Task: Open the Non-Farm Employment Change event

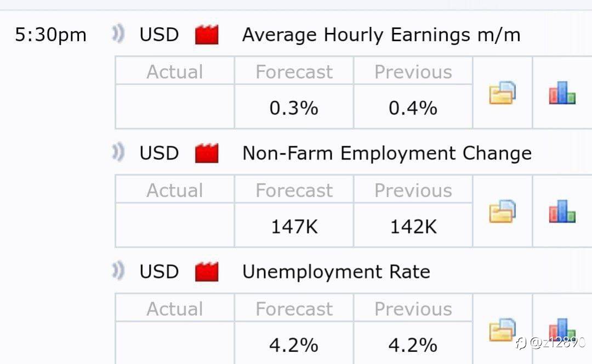Action: (x=386, y=153)
